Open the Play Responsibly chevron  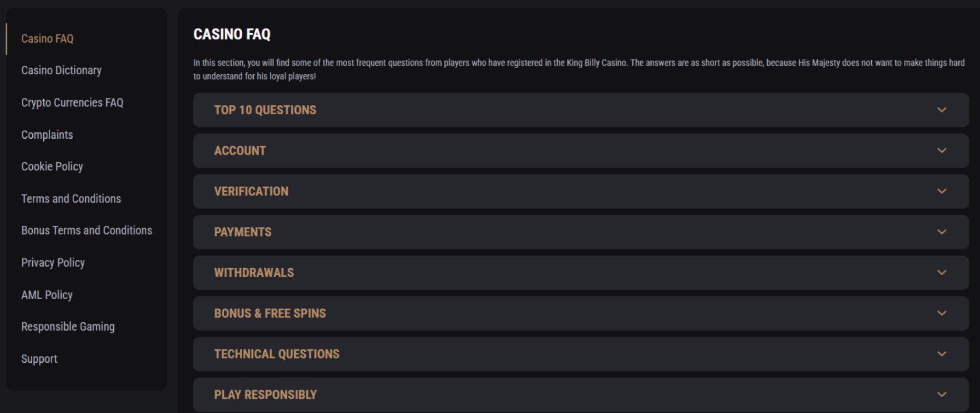click(941, 395)
